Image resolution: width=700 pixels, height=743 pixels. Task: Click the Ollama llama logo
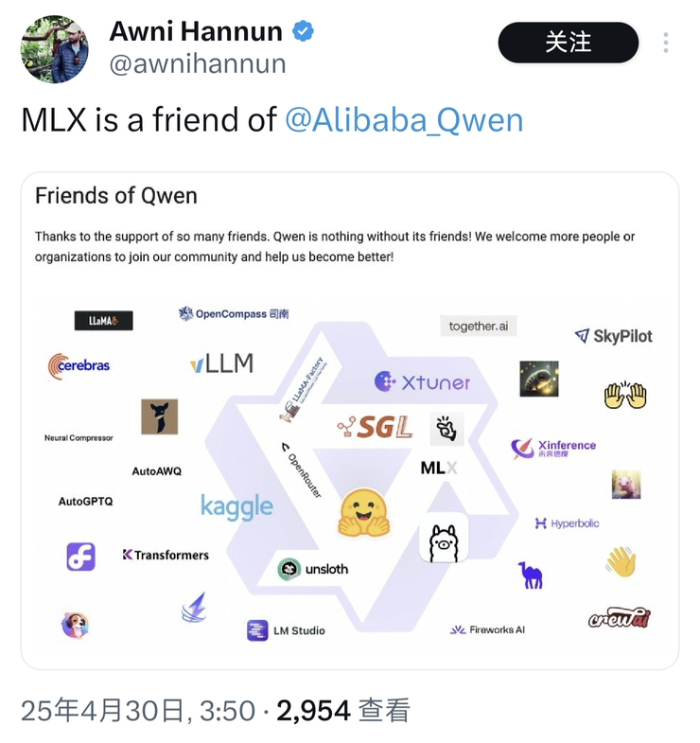tap(444, 538)
